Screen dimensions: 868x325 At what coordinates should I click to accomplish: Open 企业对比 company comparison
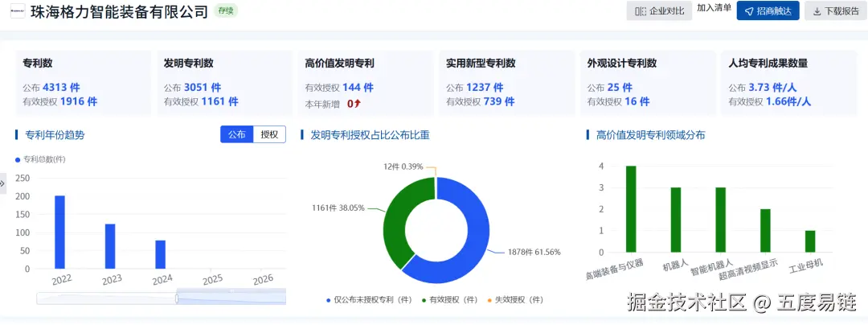click(659, 11)
